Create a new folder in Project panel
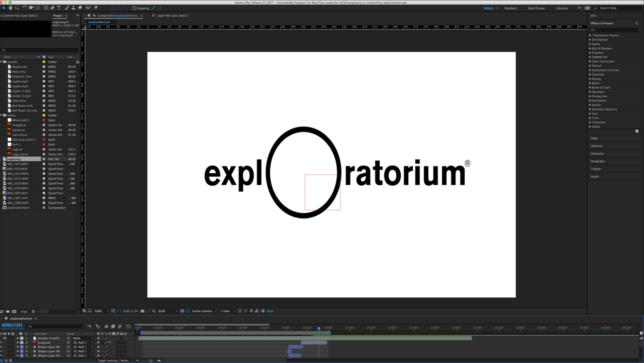644x363 pixels. 8,311
